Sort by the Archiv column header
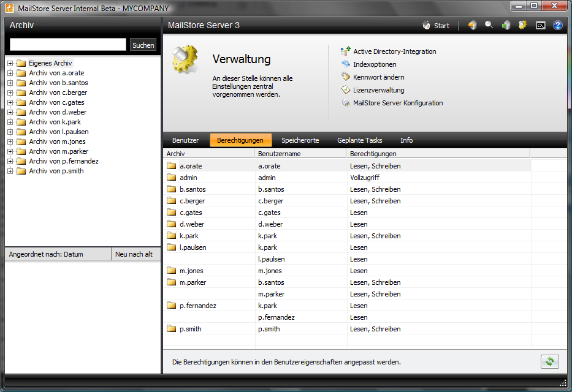The width and height of the screenshot is (572, 392). coord(208,154)
